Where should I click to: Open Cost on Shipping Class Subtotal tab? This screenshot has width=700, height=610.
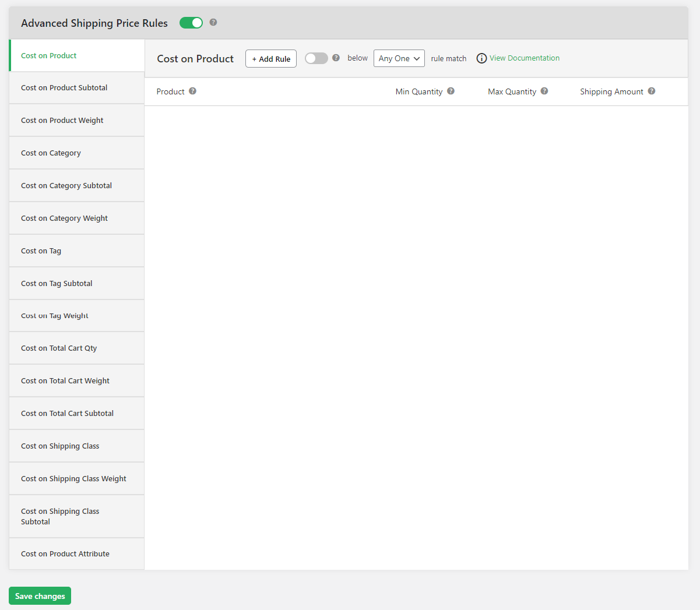(x=77, y=516)
